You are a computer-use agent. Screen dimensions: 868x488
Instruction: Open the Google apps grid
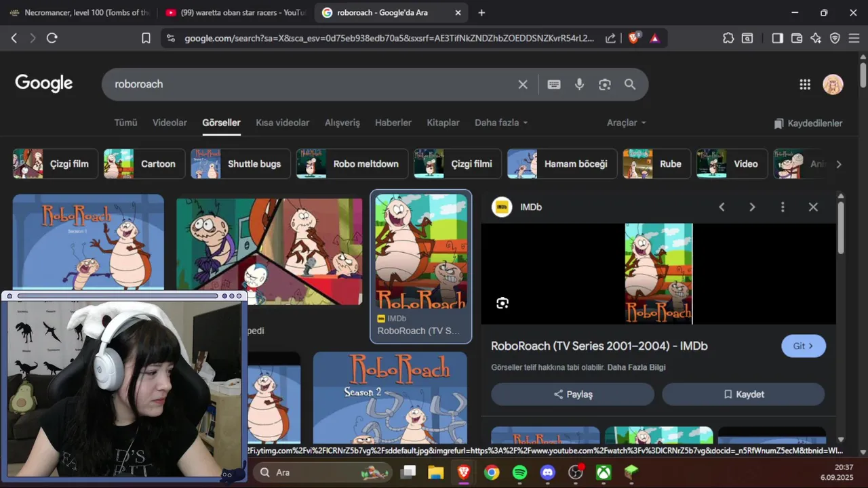point(805,84)
